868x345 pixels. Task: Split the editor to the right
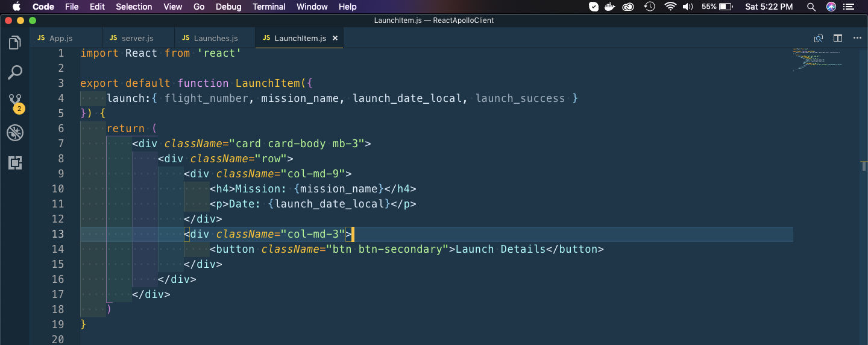point(838,38)
